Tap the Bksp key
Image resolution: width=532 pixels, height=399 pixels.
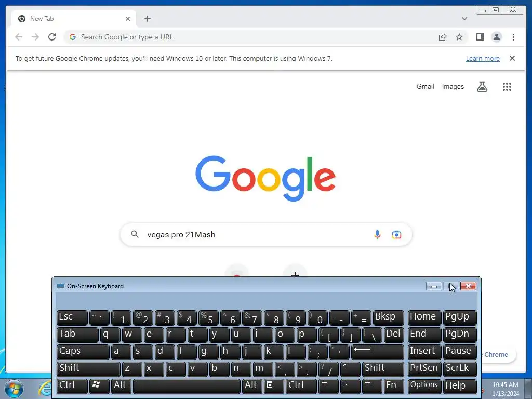(x=389, y=318)
